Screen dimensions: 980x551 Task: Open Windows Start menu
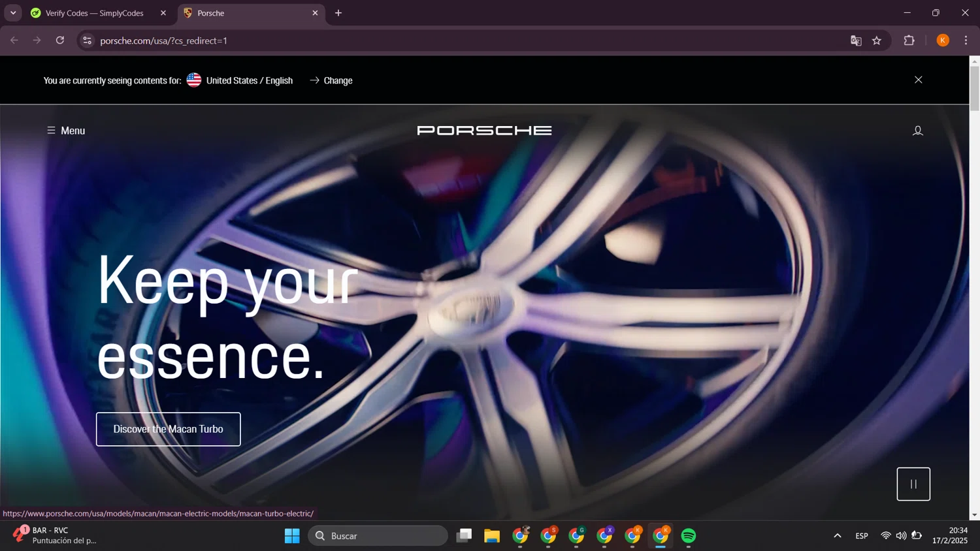[x=292, y=536]
